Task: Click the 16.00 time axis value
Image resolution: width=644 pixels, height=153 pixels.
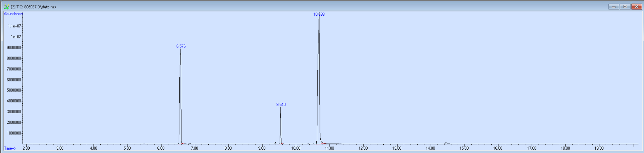Action: click(x=498, y=148)
